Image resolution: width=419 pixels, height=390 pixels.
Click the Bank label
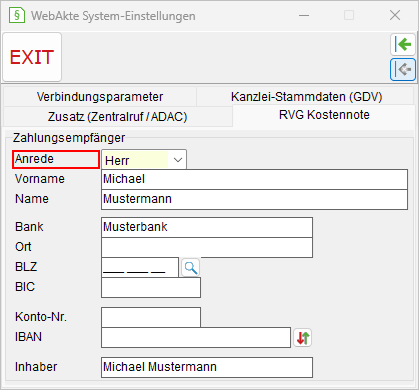pyautogui.click(x=29, y=227)
